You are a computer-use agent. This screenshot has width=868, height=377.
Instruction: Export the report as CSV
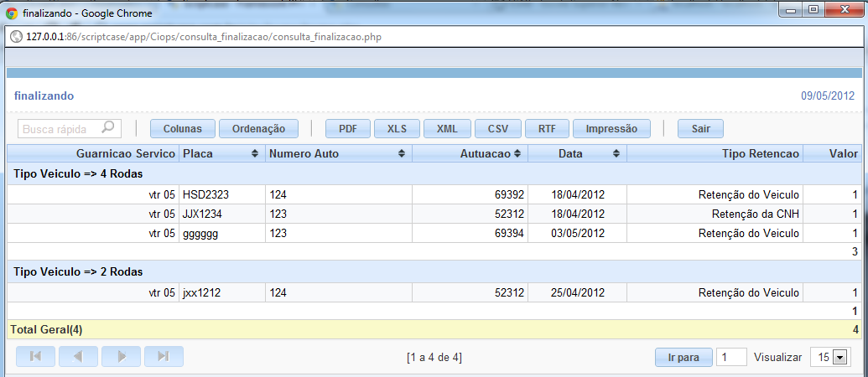click(497, 129)
